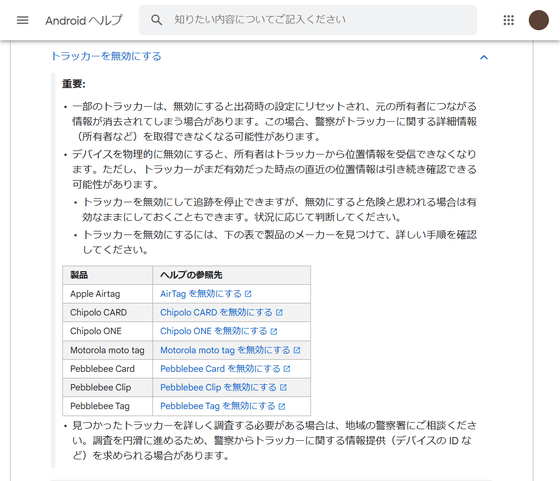
Task: Open the account profile avatar
Action: [x=539, y=20]
